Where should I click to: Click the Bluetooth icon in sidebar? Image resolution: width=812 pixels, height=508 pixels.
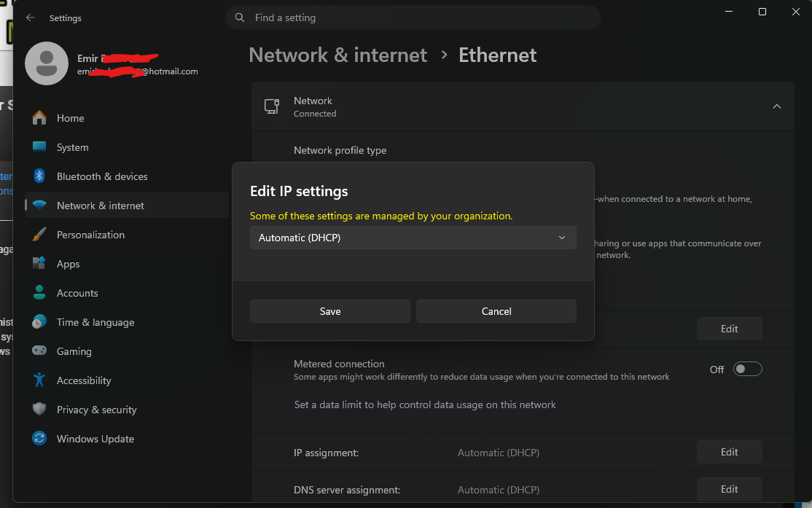pos(39,176)
